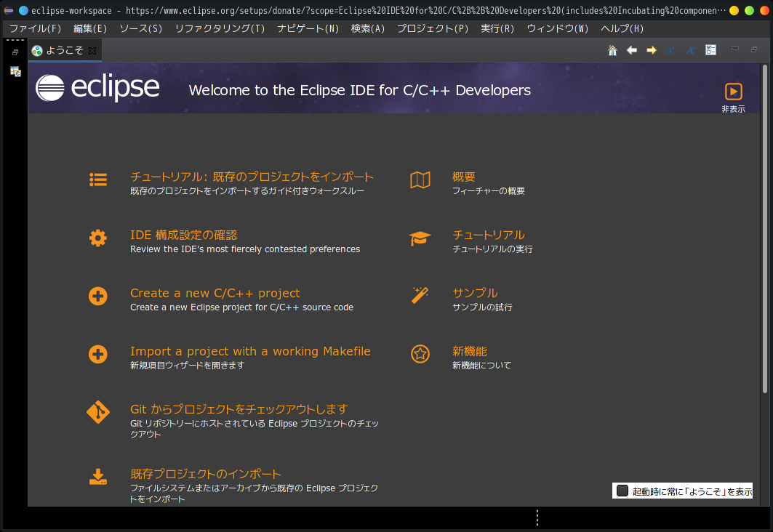Click the "チュートリアルの実行" description text
This screenshot has height=532, width=773.
[x=492, y=249]
